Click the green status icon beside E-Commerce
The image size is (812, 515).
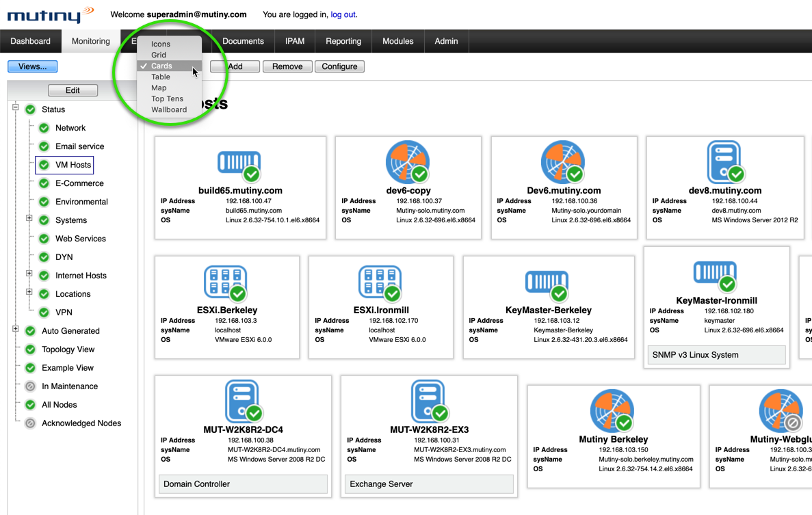44,183
